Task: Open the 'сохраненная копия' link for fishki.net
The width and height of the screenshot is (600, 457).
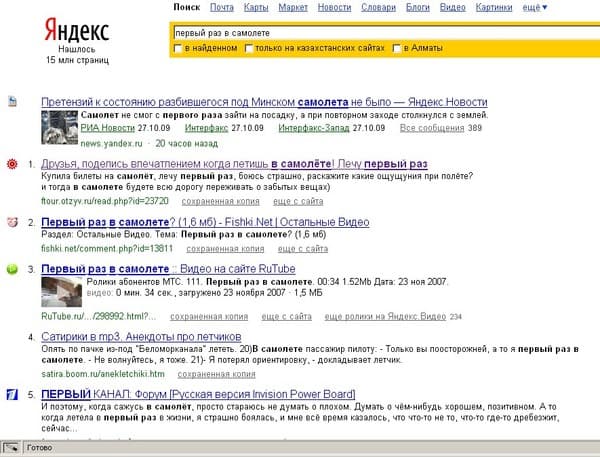Action: tap(225, 249)
